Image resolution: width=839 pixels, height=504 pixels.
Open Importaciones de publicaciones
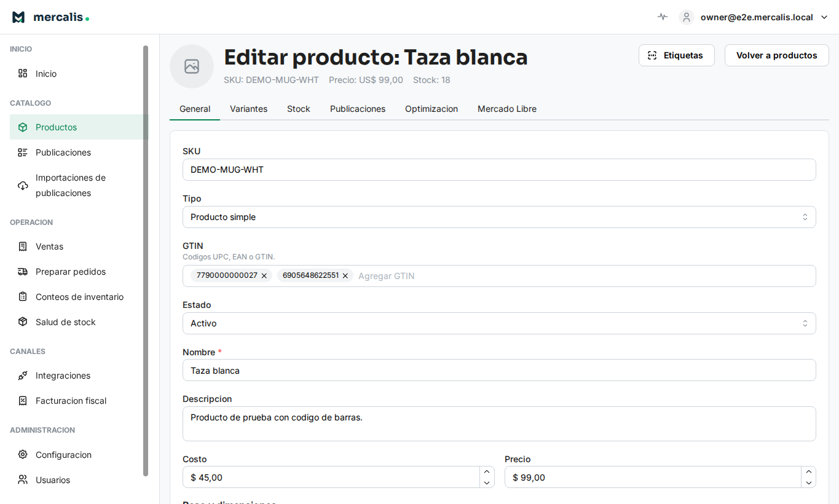pyautogui.click(x=79, y=186)
